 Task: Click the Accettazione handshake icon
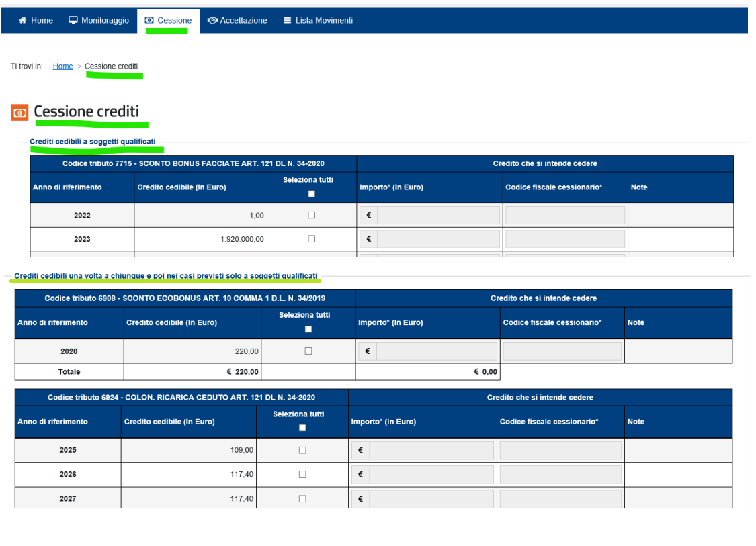click(212, 21)
